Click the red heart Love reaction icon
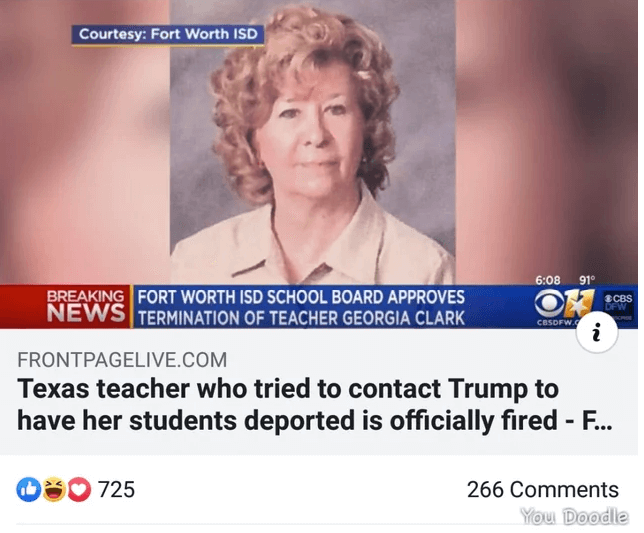This screenshot has height=533, width=644. point(79,489)
